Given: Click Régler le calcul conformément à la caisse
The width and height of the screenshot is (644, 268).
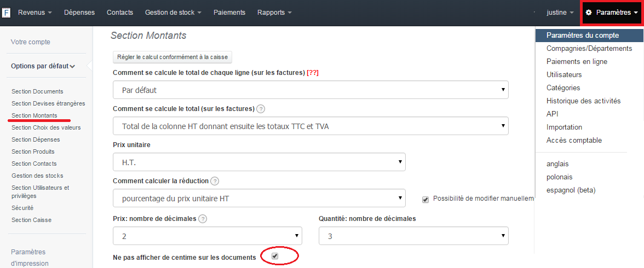Looking at the screenshot, I should [x=173, y=57].
